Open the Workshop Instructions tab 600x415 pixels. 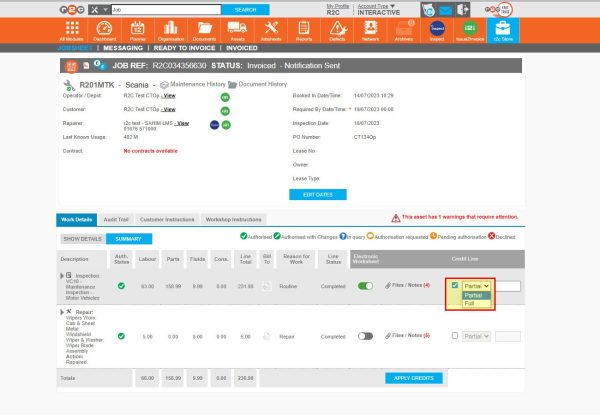[x=233, y=218]
